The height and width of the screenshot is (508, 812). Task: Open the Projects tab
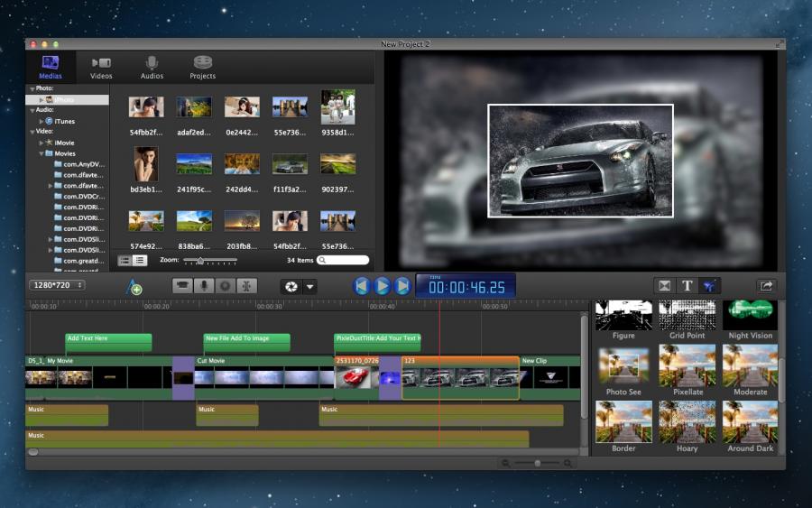click(x=202, y=68)
